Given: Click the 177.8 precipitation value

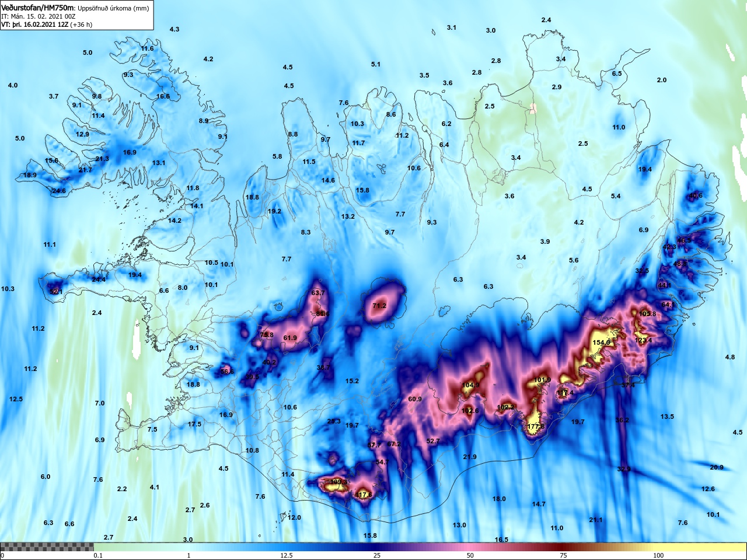Looking at the screenshot, I should [536, 426].
